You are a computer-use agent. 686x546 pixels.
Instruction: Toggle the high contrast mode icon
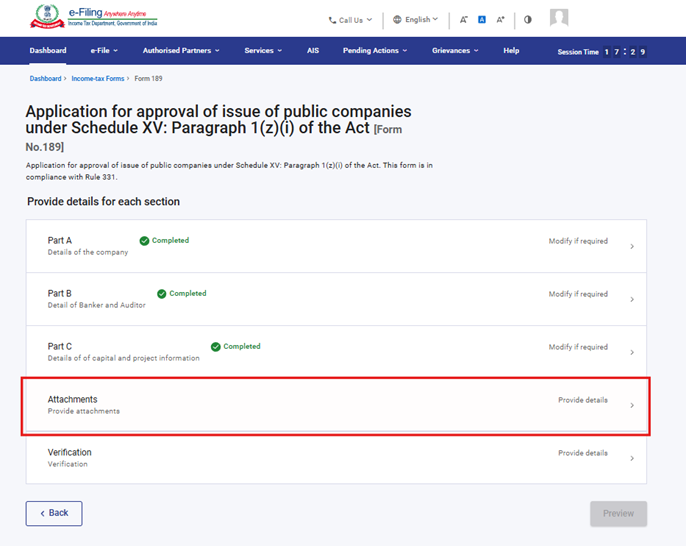click(528, 19)
